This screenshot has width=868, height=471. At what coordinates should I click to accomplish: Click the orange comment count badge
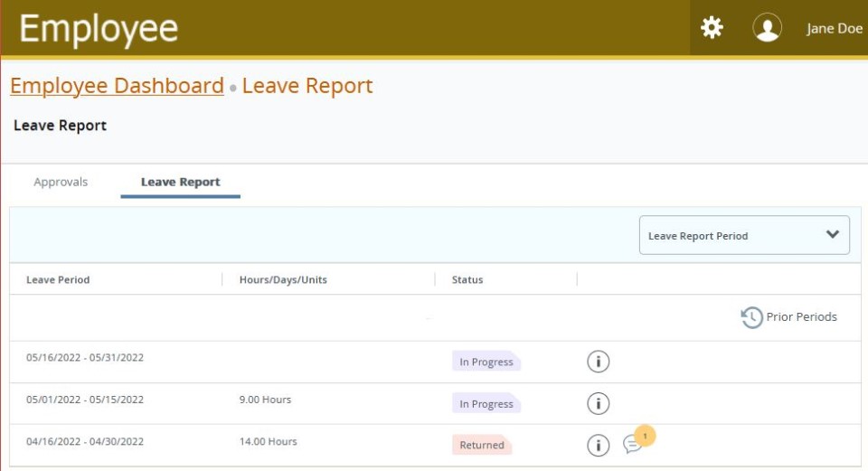(x=645, y=436)
